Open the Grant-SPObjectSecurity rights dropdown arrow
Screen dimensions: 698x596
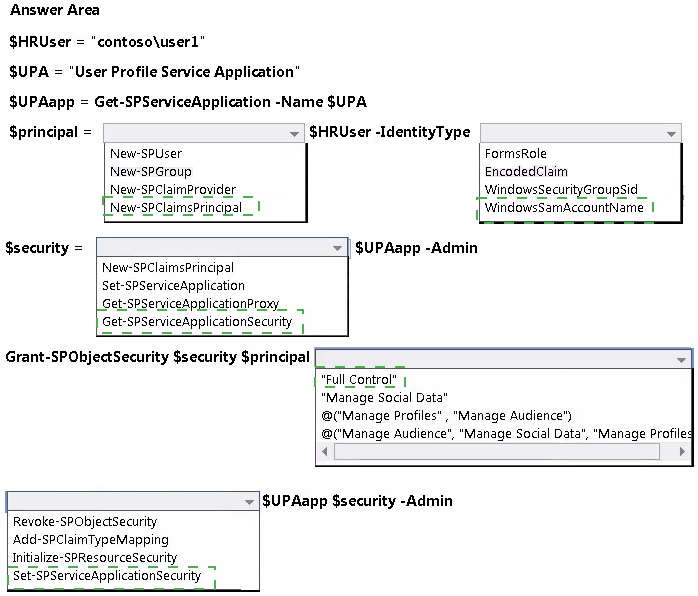pyautogui.click(x=681, y=360)
